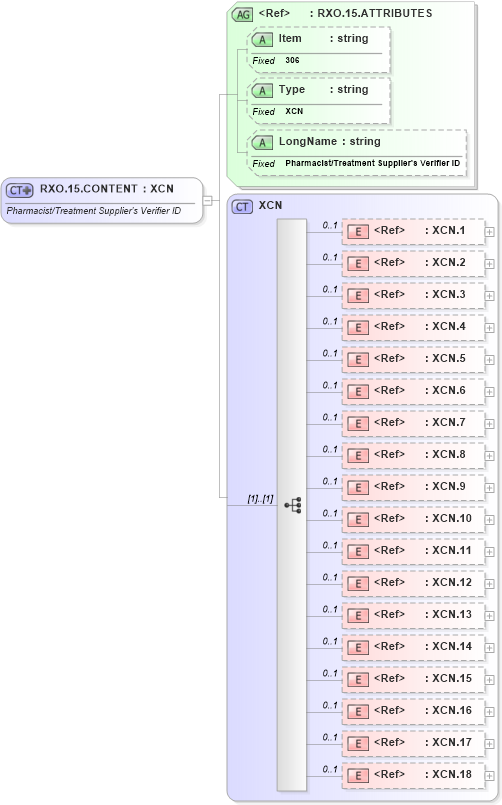Image resolution: width=502 pixels, height=805 pixels.
Task: Click the A icon beside Item attribute
Action: [x=262, y=40]
